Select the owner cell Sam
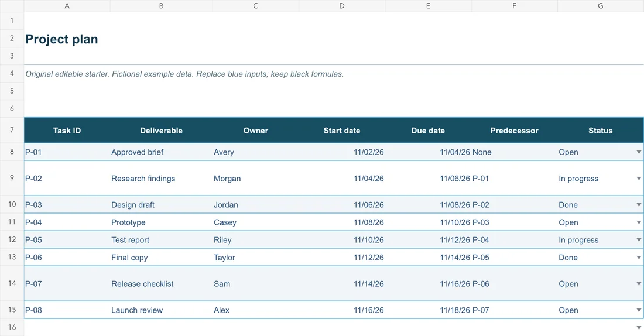 pos(256,284)
